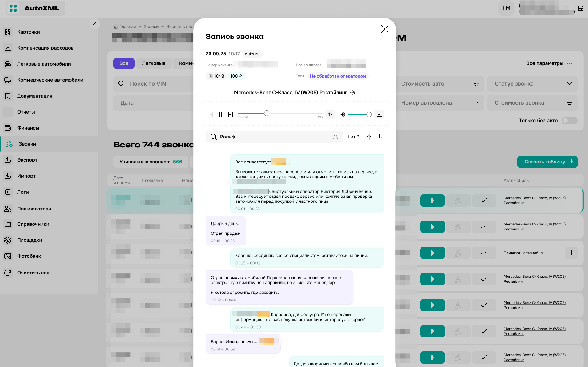This screenshot has width=588, height=367.
Task: Adjust the volume slider handle
Action: [369, 114]
